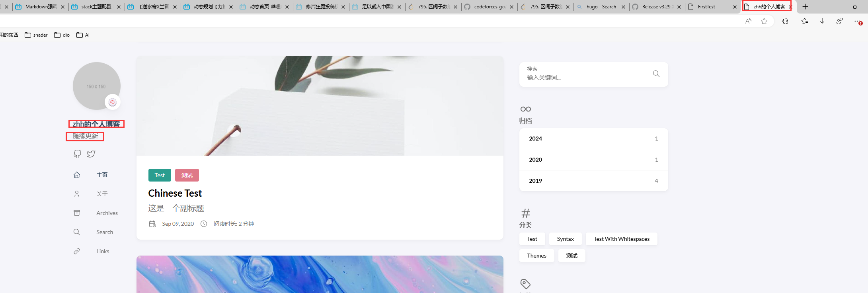Image resolution: width=868 pixels, height=293 pixels.
Task: Open 主页 menu item
Action: click(102, 175)
